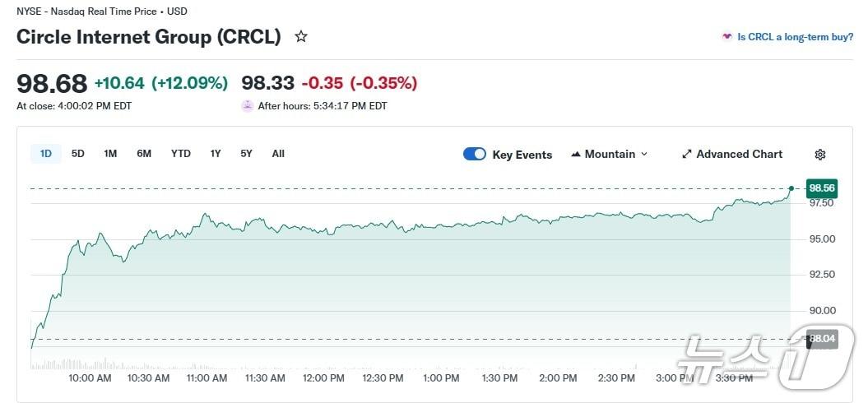This screenshot has height=403, width=868.
Task: Show the 6M chart range
Action: [x=144, y=154]
